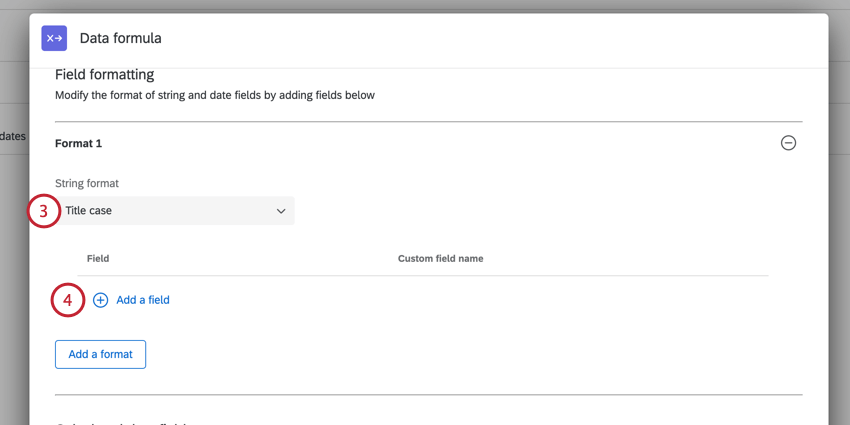Click the red step 4 circle marker
This screenshot has height=425, width=850.
67,300
